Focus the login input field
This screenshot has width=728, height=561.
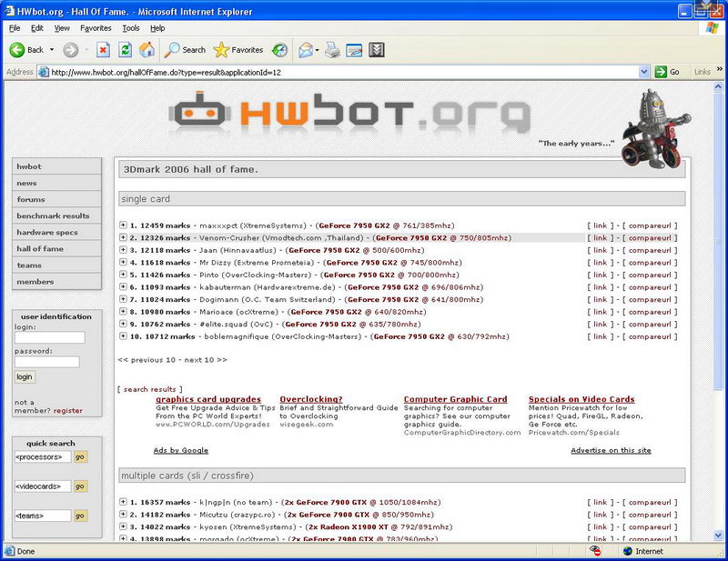(x=50, y=337)
